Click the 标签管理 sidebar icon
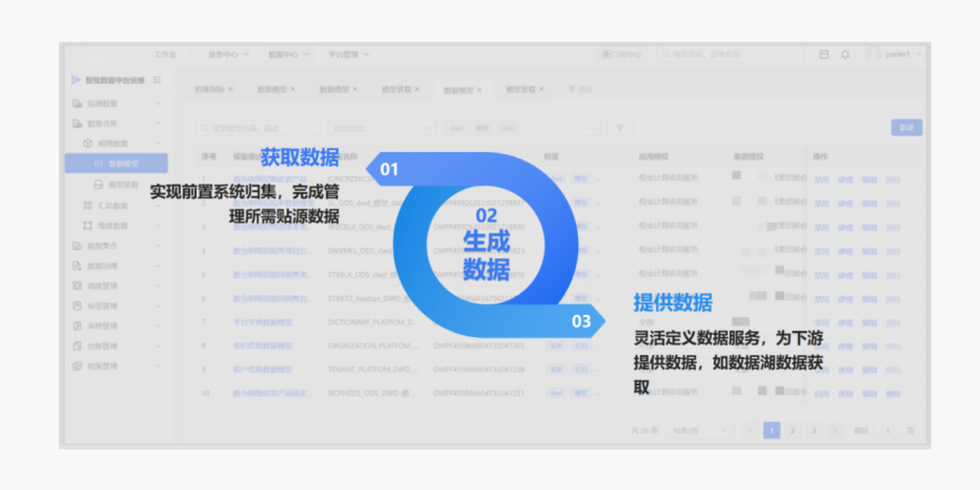This screenshot has height=490, width=980. 77,306
